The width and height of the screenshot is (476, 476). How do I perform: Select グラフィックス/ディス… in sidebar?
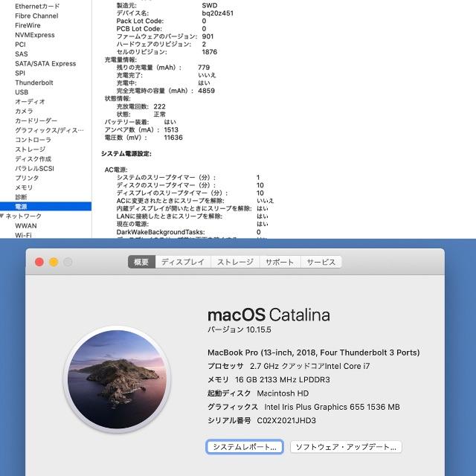pos(50,130)
